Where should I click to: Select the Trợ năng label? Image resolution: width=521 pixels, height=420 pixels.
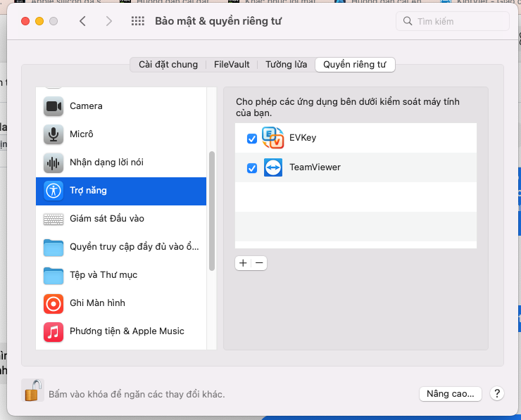(89, 191)
